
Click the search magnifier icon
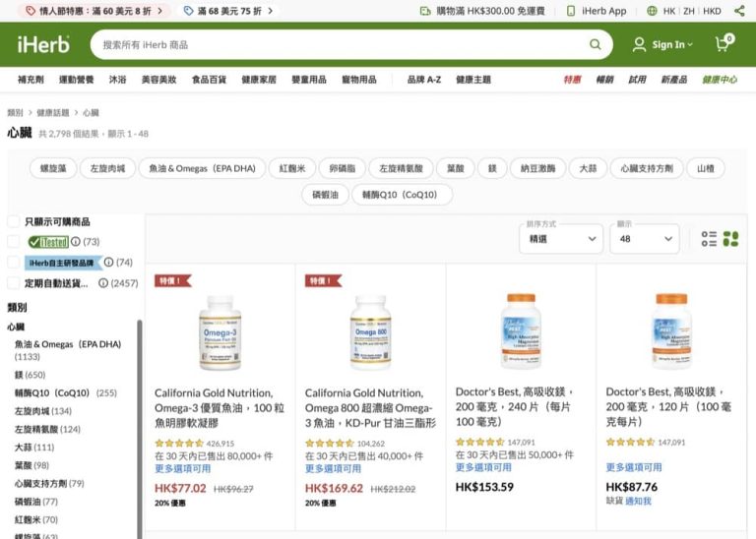595,44
